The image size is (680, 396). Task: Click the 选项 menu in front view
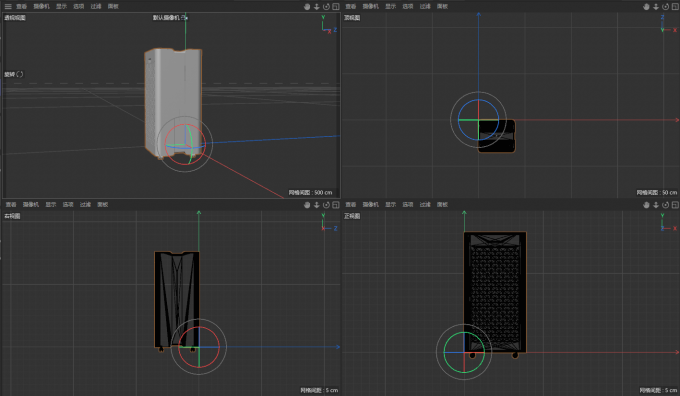408,205
